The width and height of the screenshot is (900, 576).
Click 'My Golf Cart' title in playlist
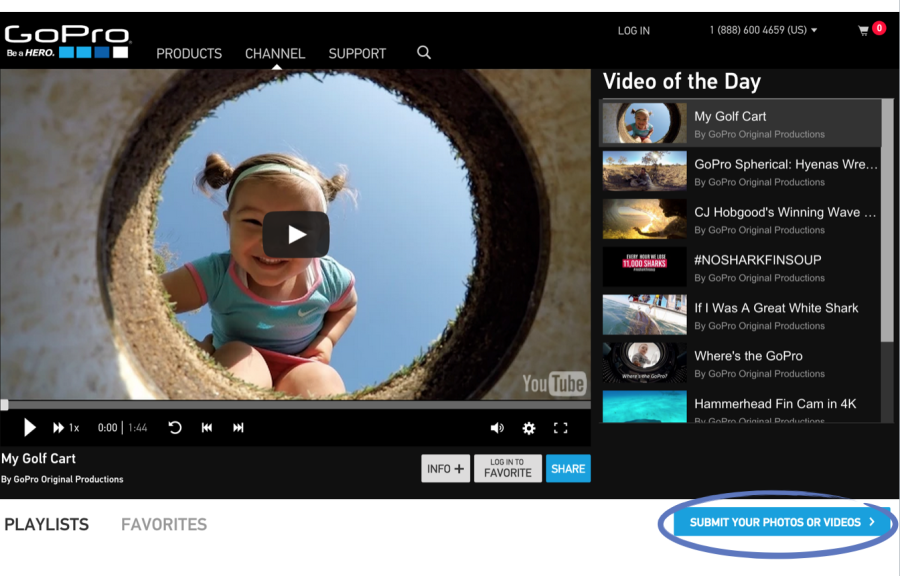click(x=730, y=116)
